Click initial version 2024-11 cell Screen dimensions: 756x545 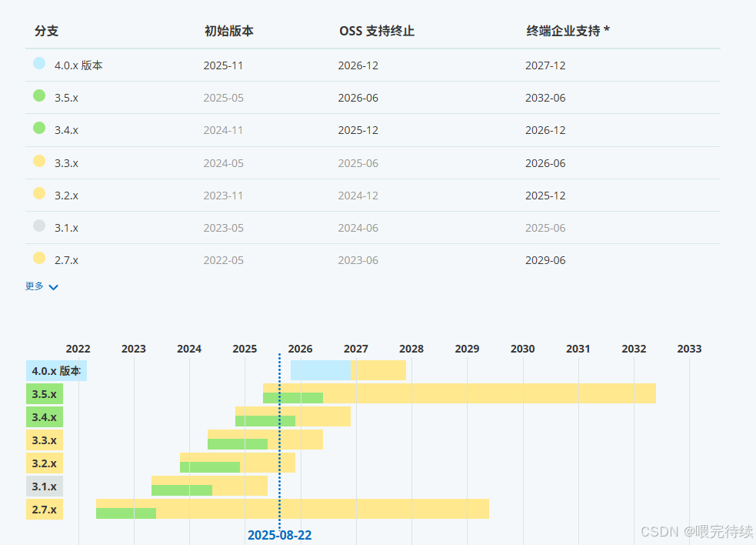coord(223,130)
